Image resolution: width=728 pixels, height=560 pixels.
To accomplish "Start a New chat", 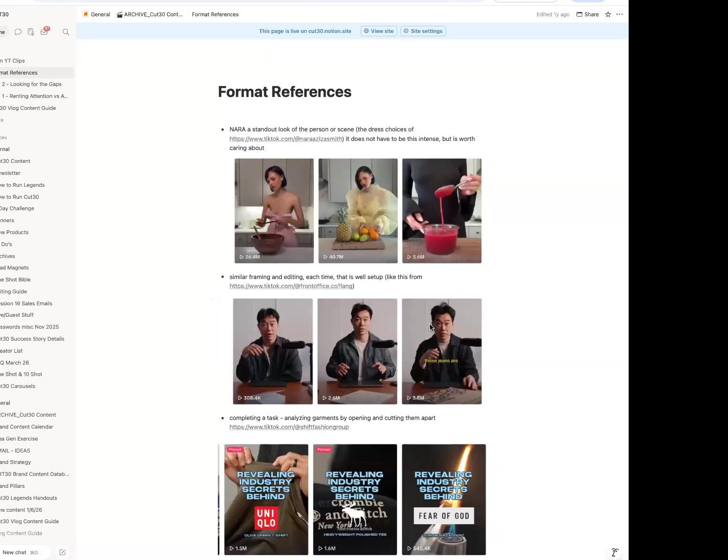I will click(20, 552).
